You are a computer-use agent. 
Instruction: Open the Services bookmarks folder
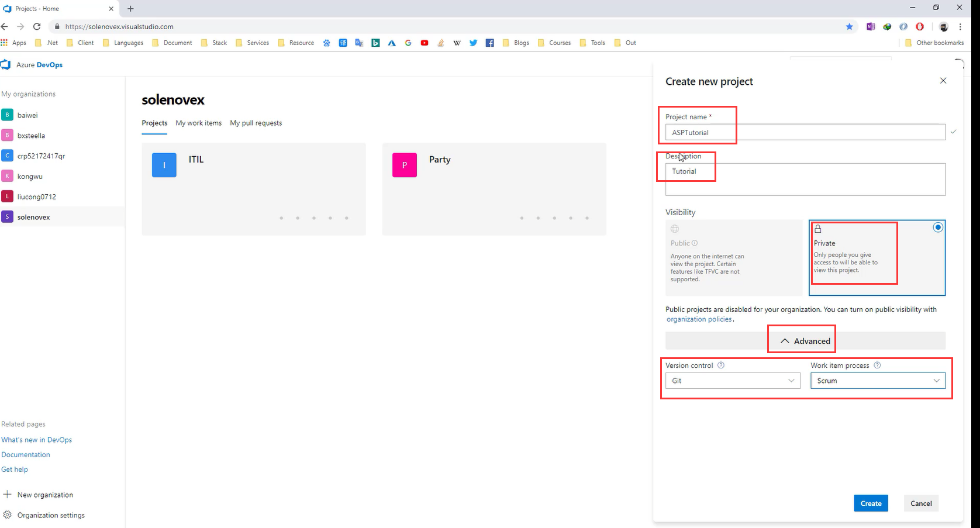point(252,43)
